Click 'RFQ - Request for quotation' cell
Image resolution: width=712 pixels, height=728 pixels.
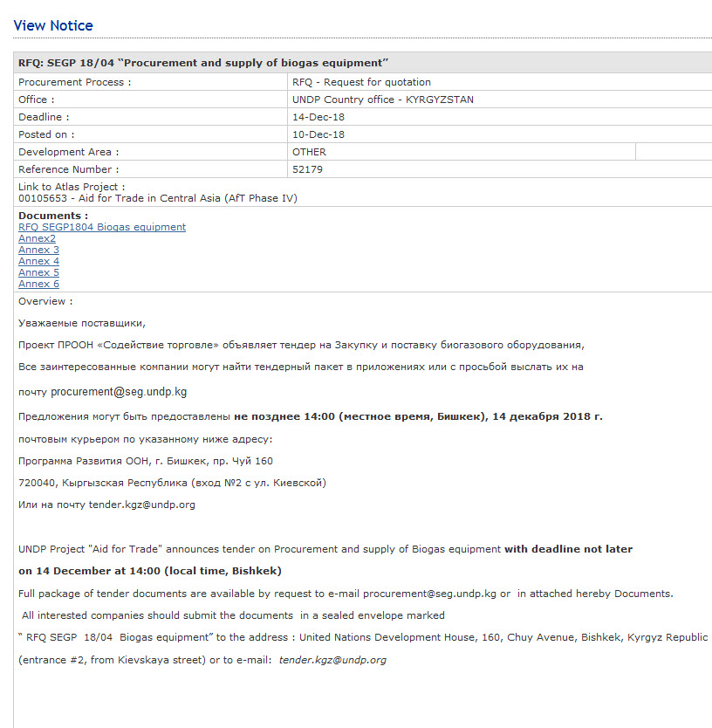pos(361,82)
